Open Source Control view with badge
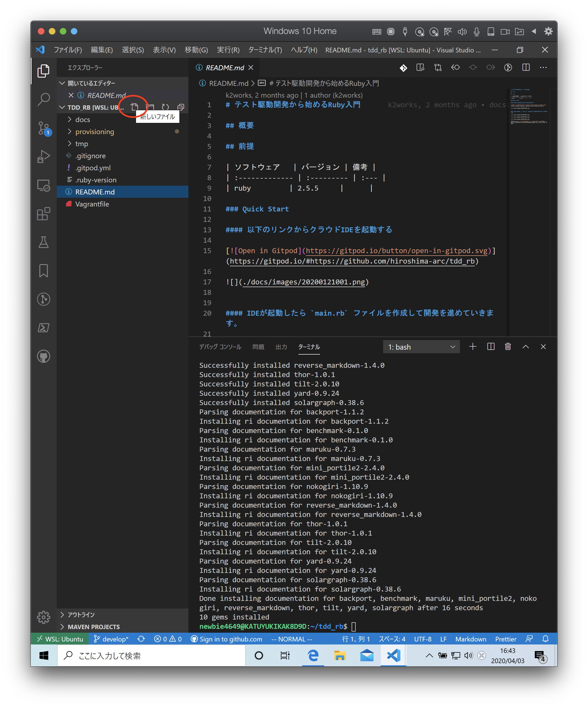 tap(43, 128)
